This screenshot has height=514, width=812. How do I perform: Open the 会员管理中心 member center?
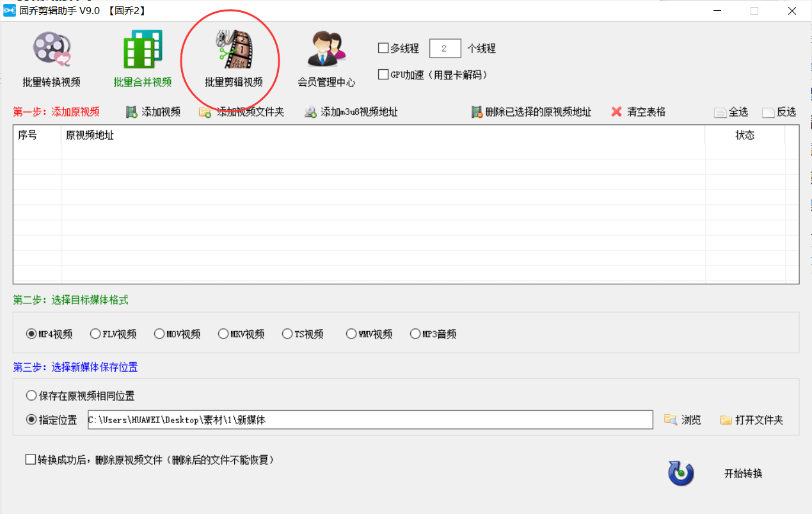(x=327, y=58)
